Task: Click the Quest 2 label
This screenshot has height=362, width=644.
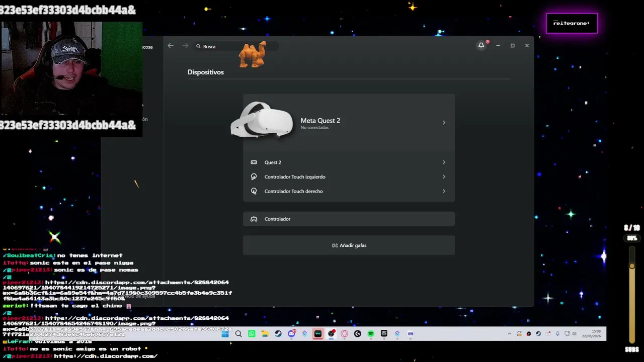Action: 273,162
